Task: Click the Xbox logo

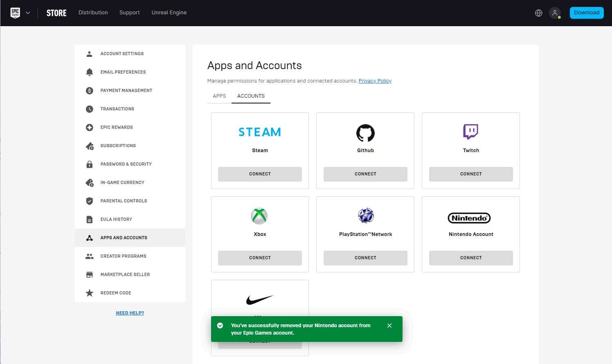Action: [x=259, y=216]
